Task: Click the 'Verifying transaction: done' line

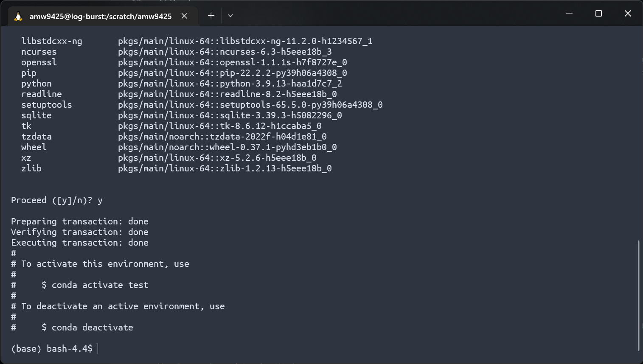Action: (80, 232)
